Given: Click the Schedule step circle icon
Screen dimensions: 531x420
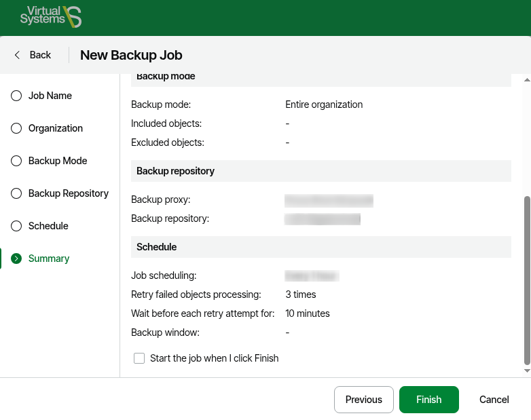Looking at the screenshot, I should coord(16,226).
